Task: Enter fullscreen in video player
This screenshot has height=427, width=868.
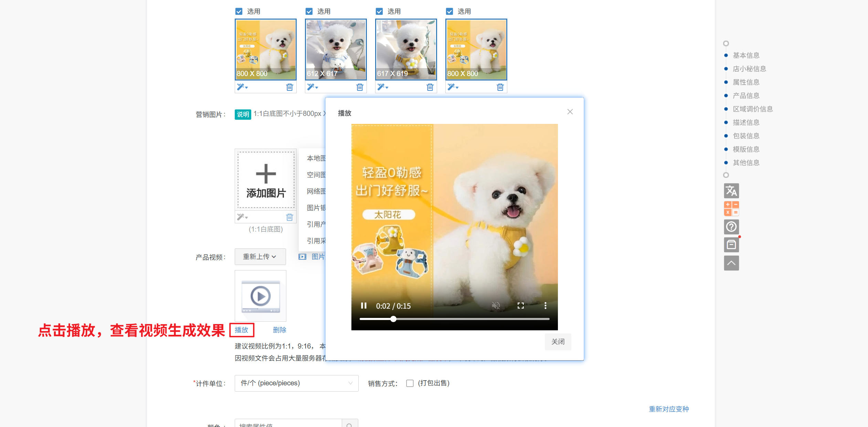Action: pyautogui.click(x=520, y=306)
